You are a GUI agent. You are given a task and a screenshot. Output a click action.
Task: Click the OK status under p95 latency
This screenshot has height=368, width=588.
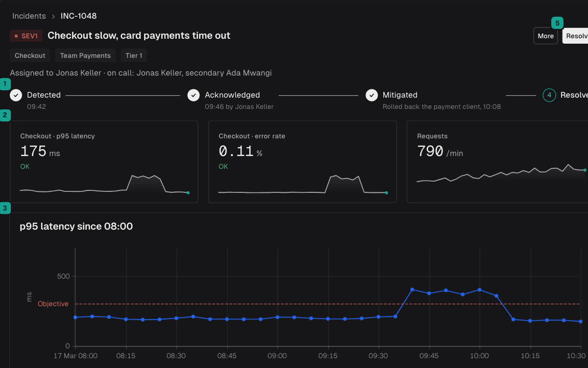(x=24, y=166)
